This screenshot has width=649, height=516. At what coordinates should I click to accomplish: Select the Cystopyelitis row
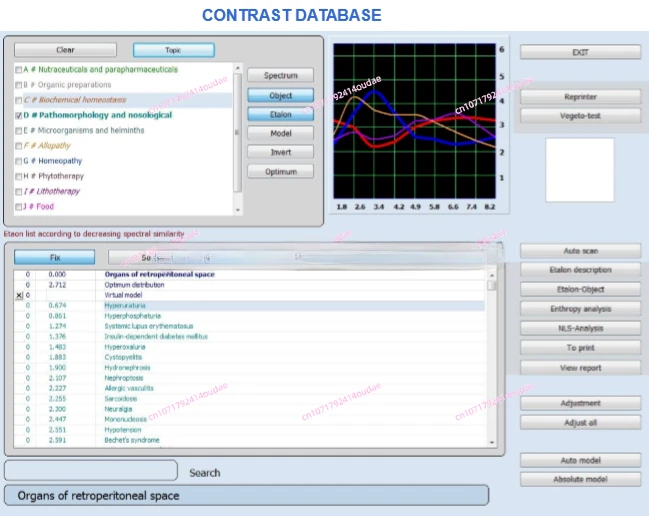pyautogui.click(x=250, y=357)
